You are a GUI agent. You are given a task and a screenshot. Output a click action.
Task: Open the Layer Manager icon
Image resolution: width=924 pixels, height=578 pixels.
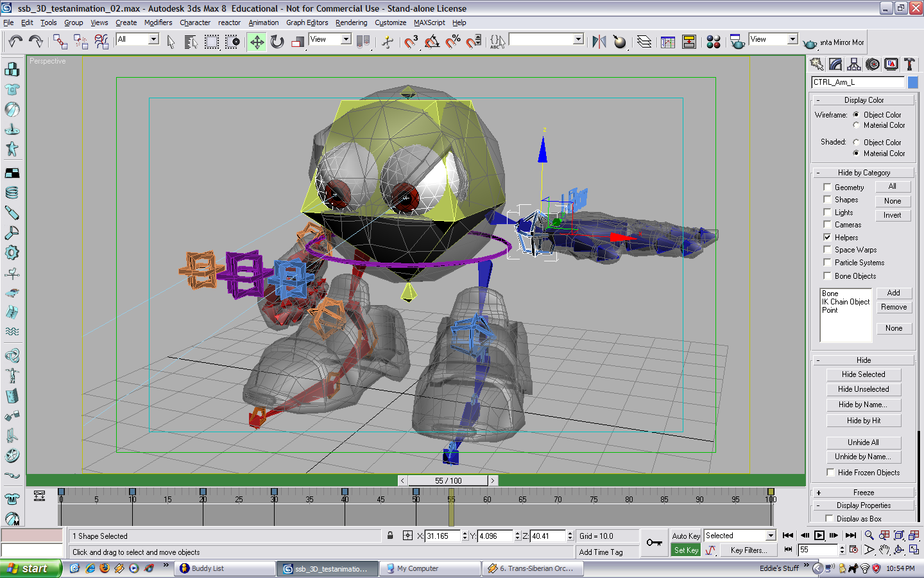point(644,42)
